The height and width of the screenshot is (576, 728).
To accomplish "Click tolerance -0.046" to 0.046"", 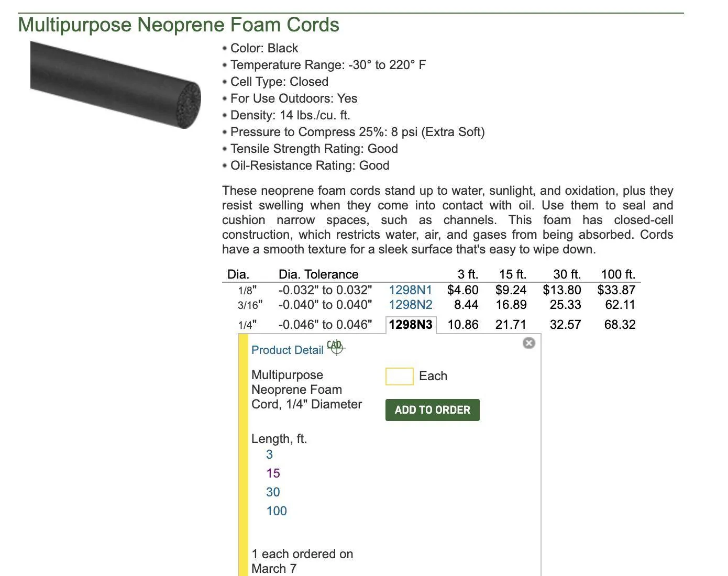I will (325, 325).
